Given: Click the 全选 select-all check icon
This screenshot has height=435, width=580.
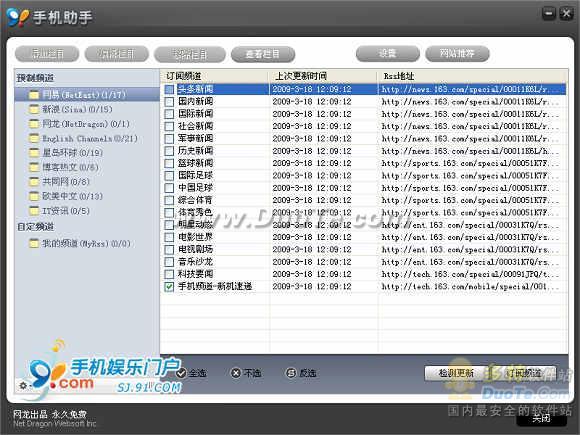Looking at the screenshot, I should [181, 373].
